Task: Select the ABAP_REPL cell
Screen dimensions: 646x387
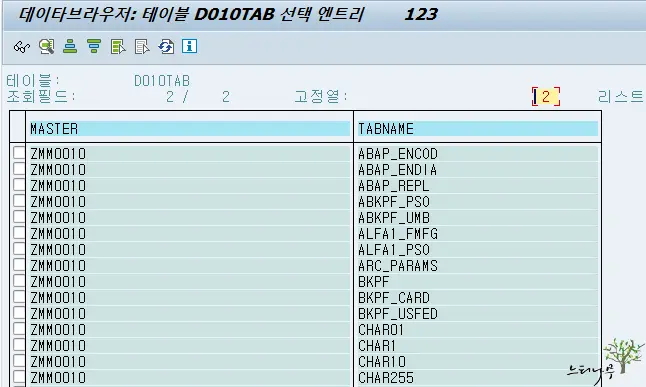Action: (x=477, y=186)
